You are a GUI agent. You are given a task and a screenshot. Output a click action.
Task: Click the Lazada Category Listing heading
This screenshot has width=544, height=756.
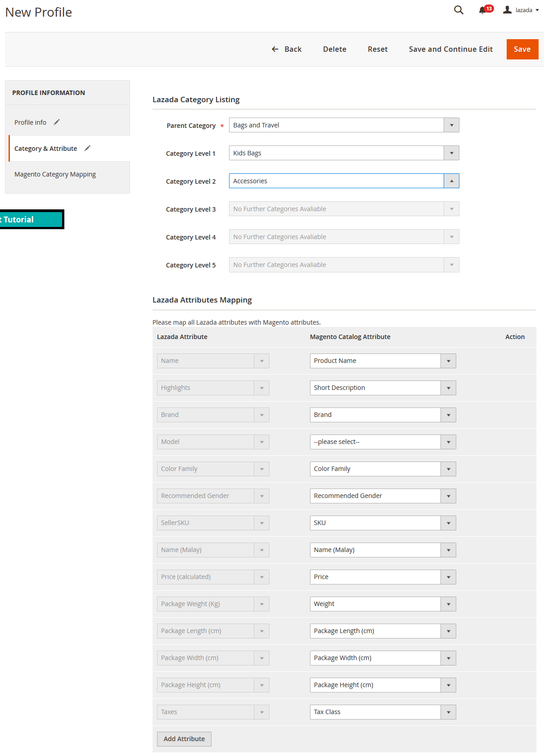[x=196, y=100]
